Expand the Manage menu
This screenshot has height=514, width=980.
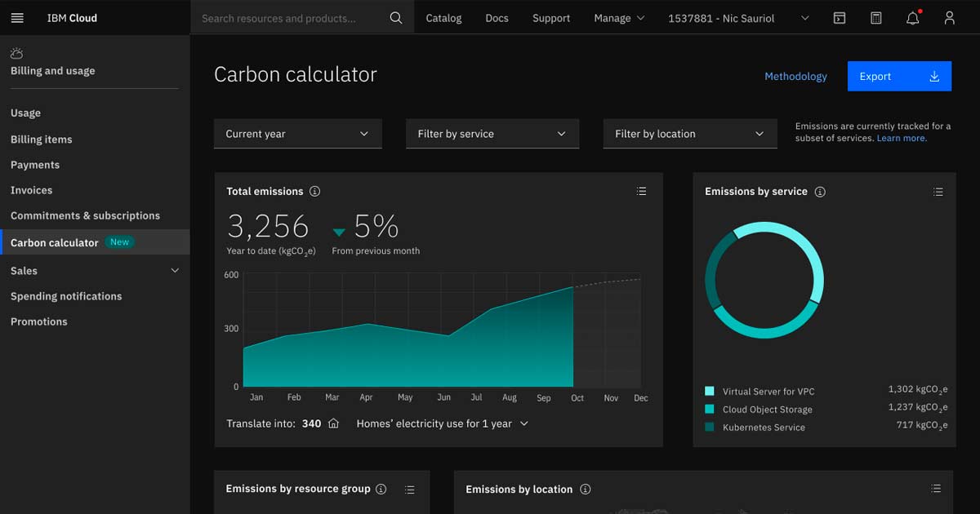pyautogui.click(x=619, y=18)
